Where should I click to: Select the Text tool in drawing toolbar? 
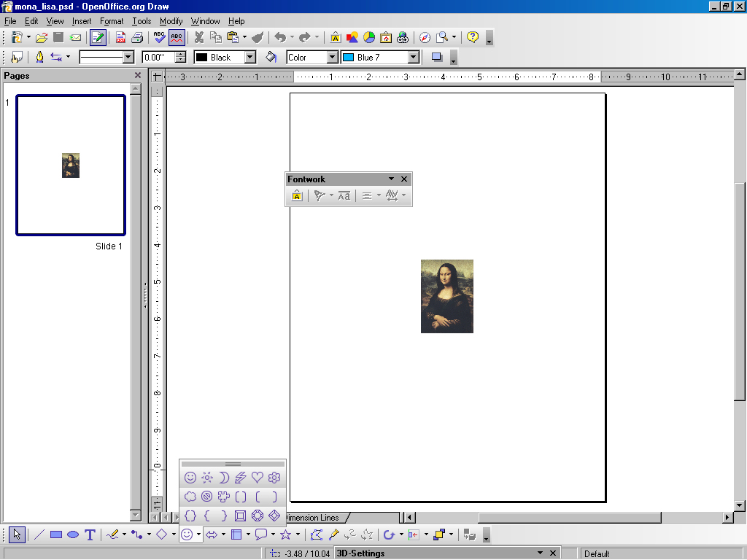tap(90, 534)
